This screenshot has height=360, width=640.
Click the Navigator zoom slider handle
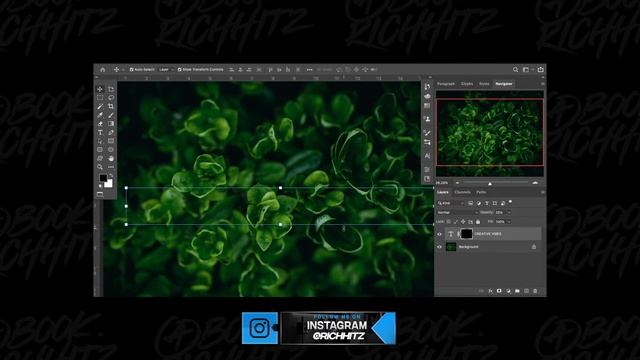coord(490,184)
